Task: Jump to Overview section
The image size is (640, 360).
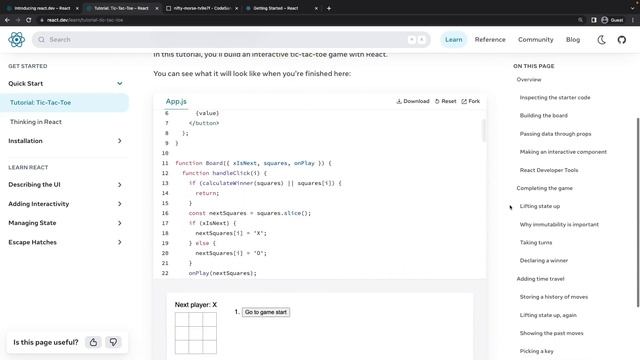Action: (x=529, y=80)
